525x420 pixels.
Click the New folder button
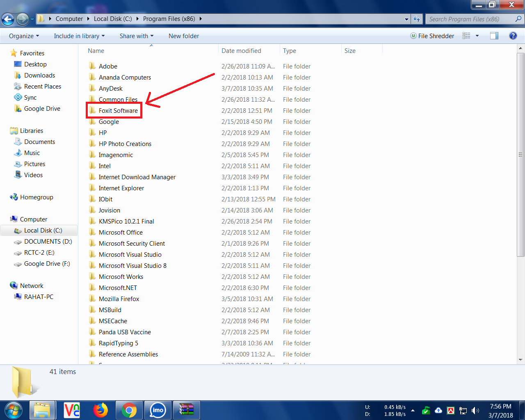(184, 36)
